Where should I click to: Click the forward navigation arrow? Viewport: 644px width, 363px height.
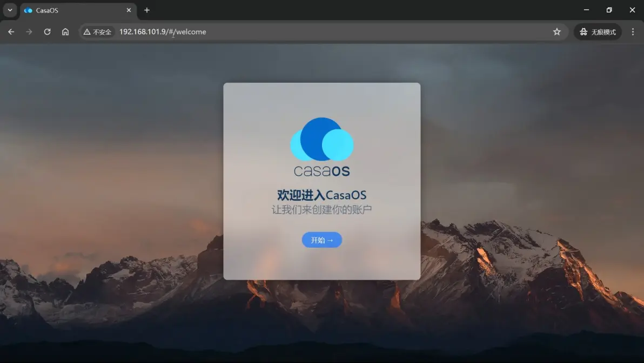pos(29,32)
